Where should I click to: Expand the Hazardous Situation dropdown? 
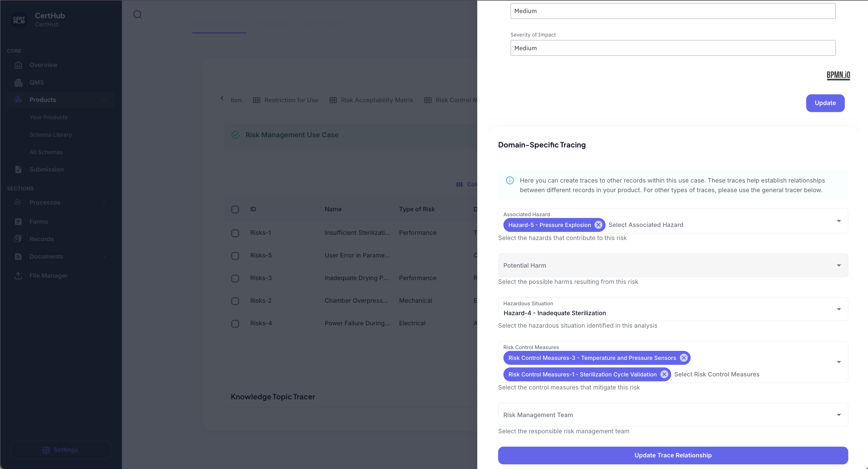(839, 309)
